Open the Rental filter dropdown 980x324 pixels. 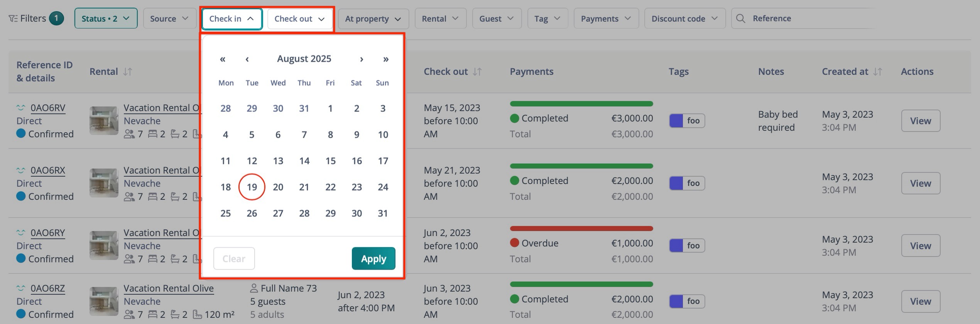pos(441,19)
